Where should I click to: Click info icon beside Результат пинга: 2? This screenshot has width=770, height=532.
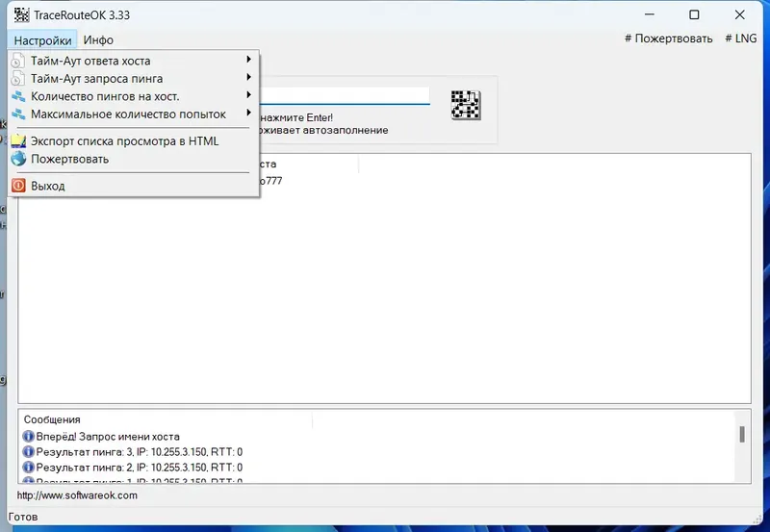click(x=29, y=467)
